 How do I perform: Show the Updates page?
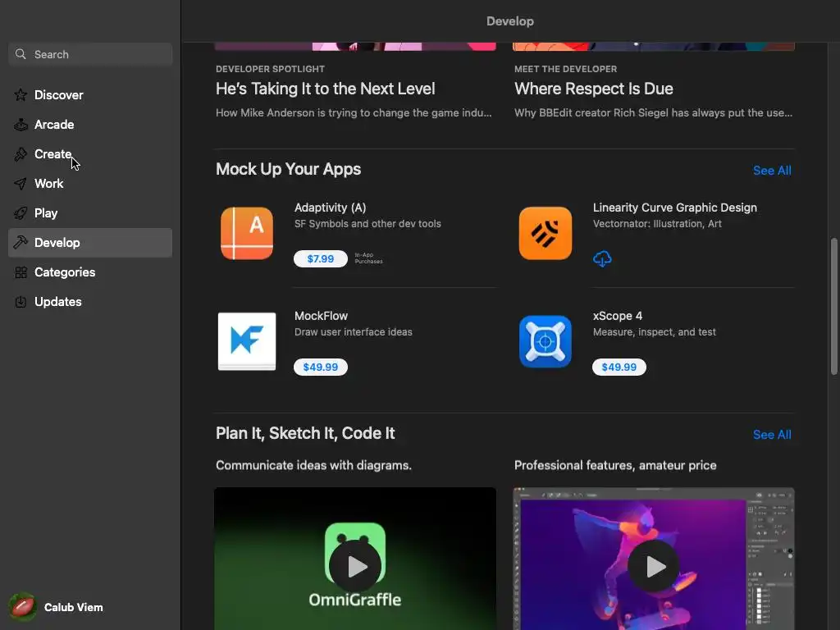tap(90, 302)
